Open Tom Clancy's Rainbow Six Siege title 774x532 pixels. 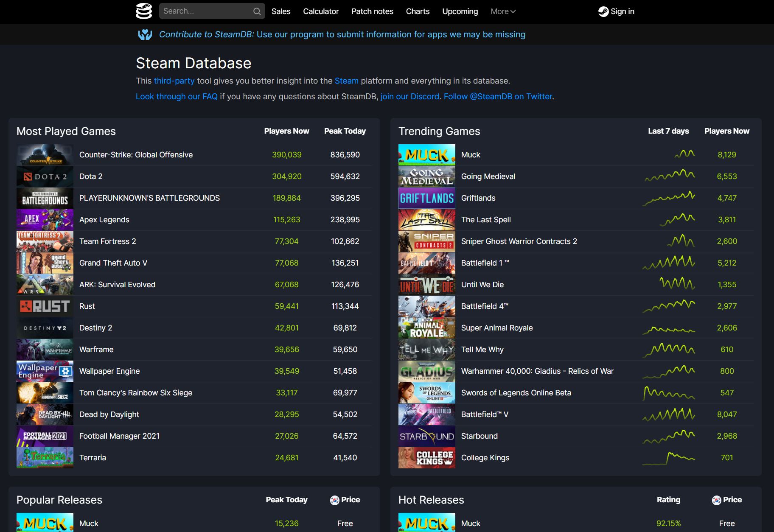point(136,393)
